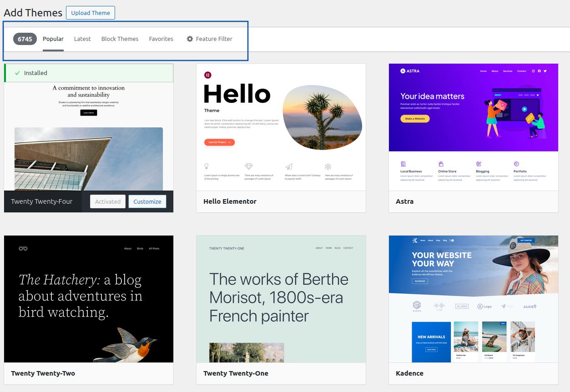Switch to the Latest tab

coord(82,39)
